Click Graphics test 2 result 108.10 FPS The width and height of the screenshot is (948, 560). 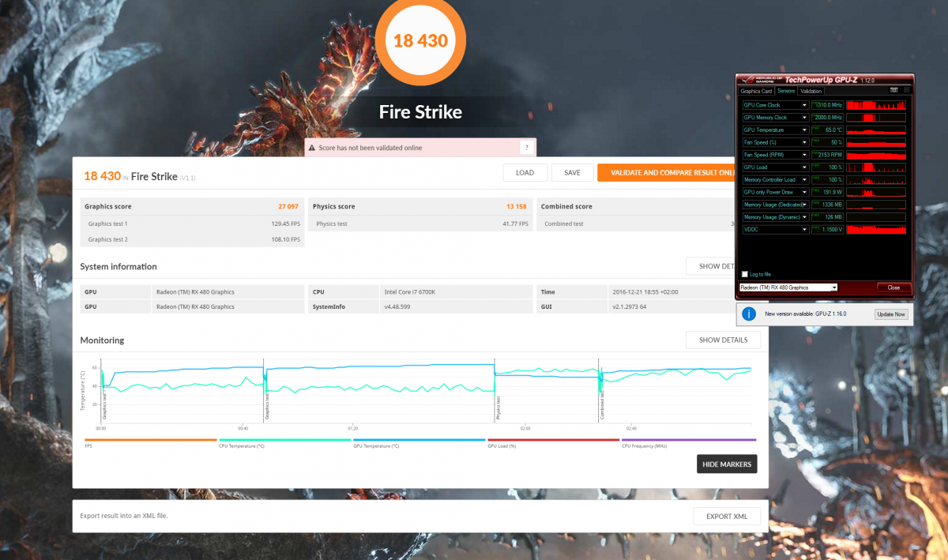tap(284, 239)
